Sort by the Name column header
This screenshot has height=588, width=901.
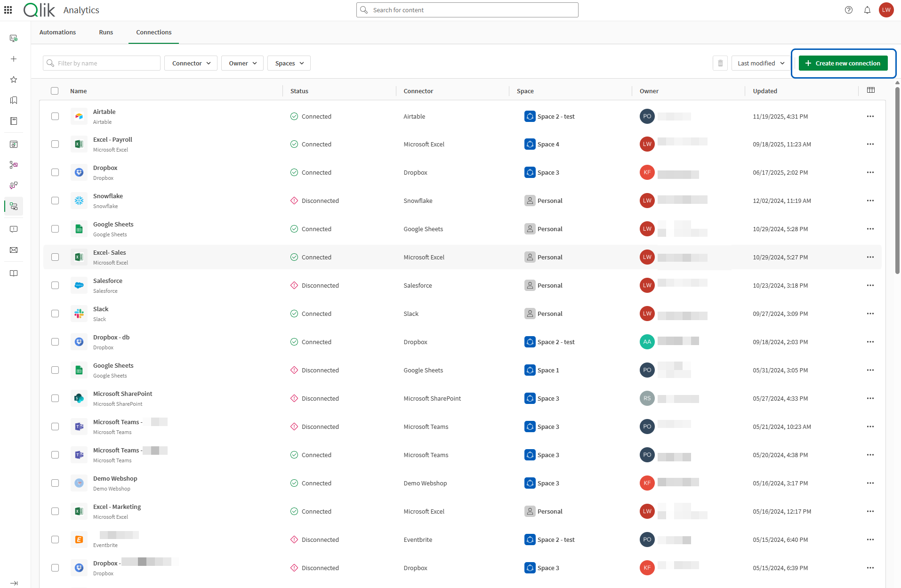click(x=79, y=91)
